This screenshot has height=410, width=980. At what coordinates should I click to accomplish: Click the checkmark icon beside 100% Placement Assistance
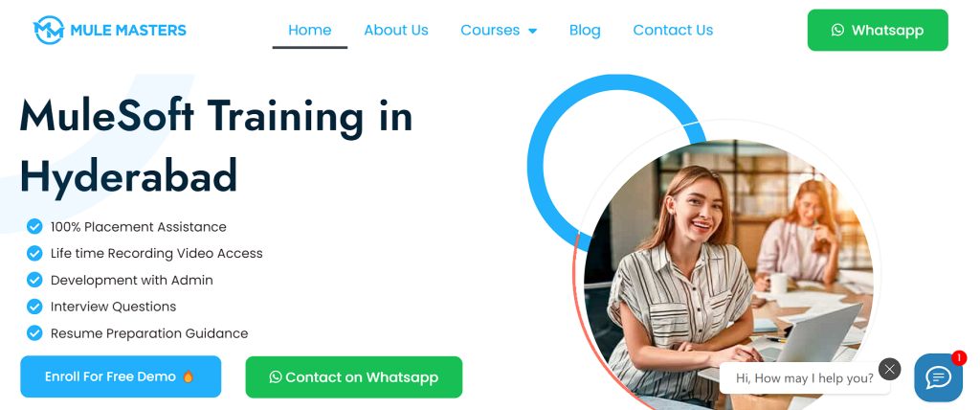pyautogui.click(x=34, y=227)
